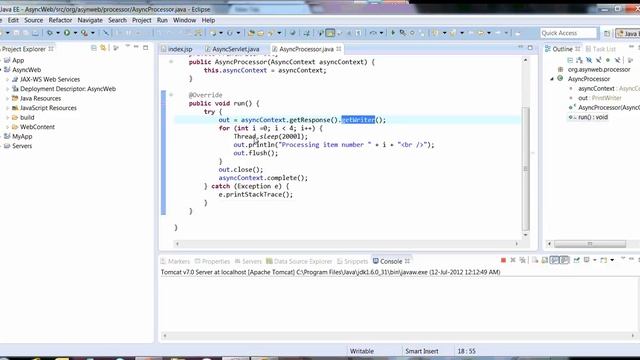Click the Debug bug icon in toolbar

(50, 33)
